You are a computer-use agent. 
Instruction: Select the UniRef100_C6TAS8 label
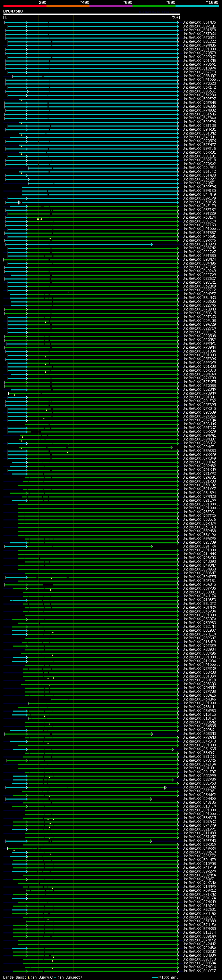[199, 175]
